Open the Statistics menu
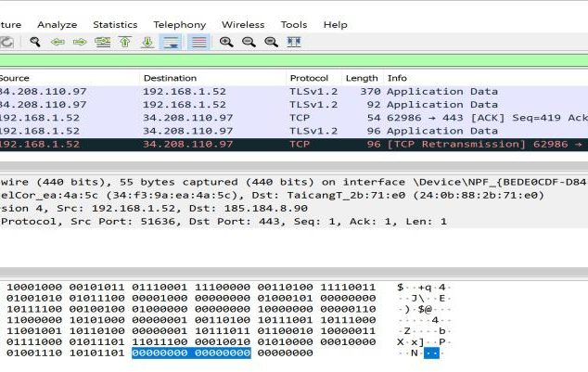This screenshot has width=588, height=372. pos(115,25)
